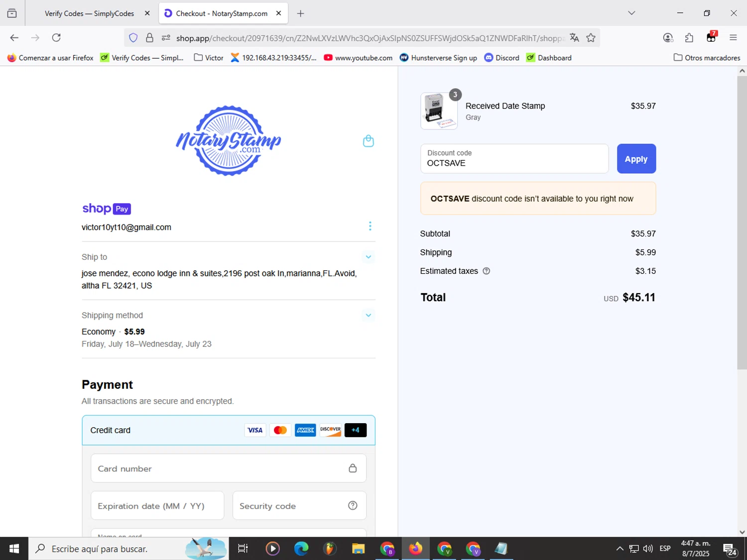Click the ESP language indicator
Viewport: 747px width, 560px height.
pyautogui.click(x=665, y=549)
